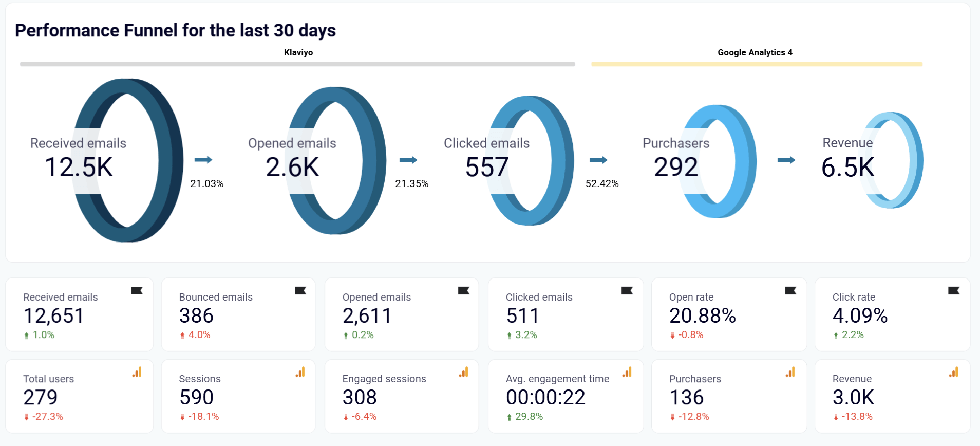The width and height of the screenshot is (980, 446).
Task: Click the Google Analytics icon on Revenue card
Action: [953, 373]
